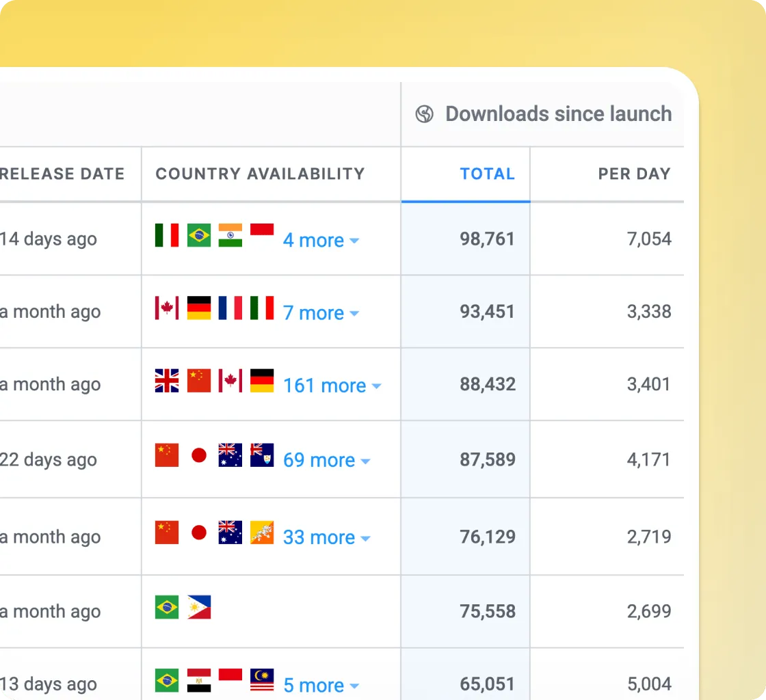Image resolution: width=766 pixels, height=700 pixels.
Task: Click the UK flag in the 88,432 row
Action: click(167, 381)
